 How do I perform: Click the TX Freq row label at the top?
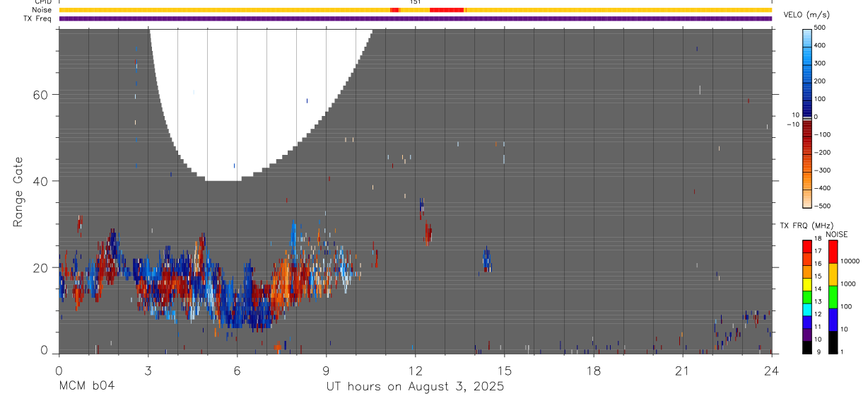(x=39, y=18)
